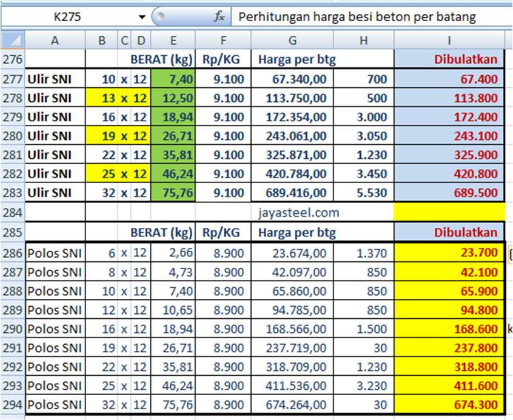
Task: Select row header 276
Action: pos(11,59)
